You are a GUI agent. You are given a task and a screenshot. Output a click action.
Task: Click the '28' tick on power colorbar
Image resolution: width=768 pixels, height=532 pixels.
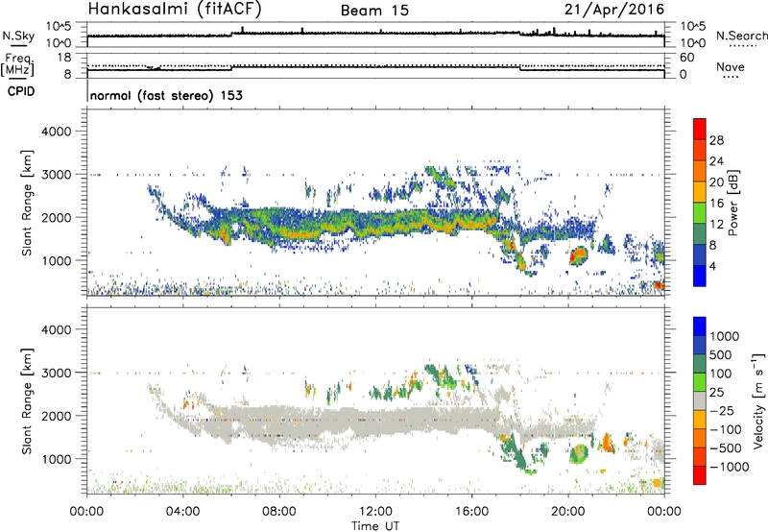716,140
